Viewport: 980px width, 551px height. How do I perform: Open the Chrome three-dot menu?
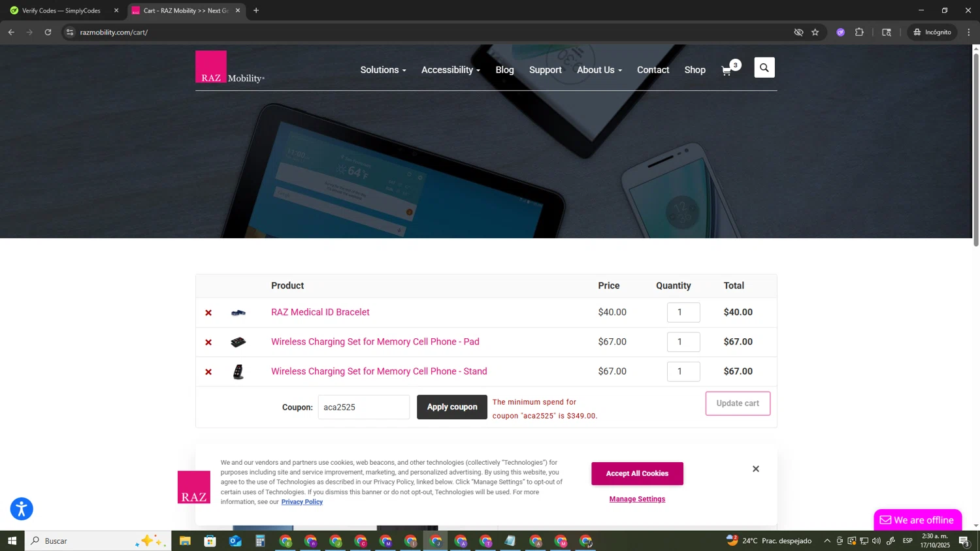[x=969, y=32]
